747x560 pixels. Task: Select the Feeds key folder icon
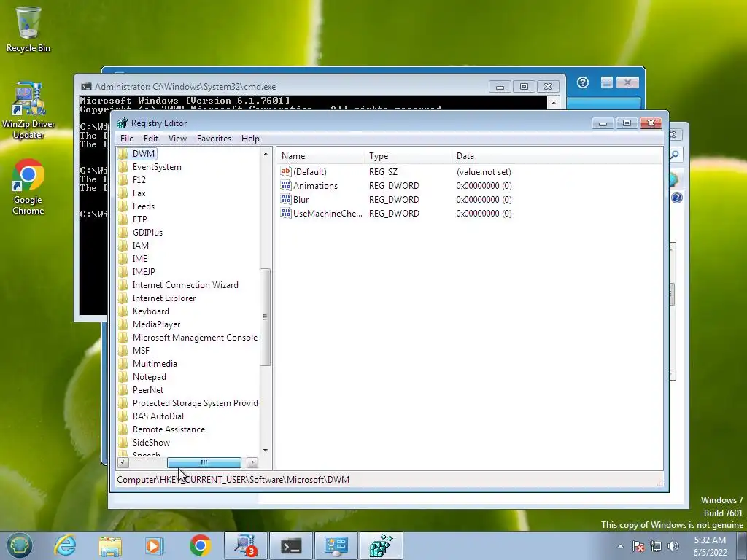(x=123, y=206)
